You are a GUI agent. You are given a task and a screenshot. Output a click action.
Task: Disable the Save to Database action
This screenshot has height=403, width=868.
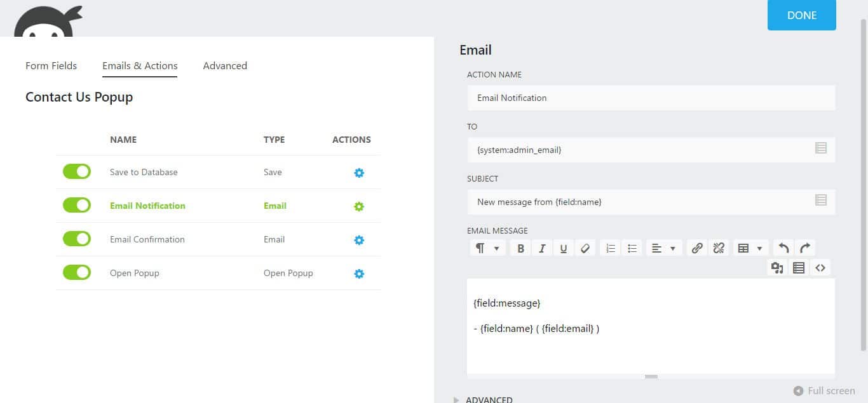coord(76,171)
